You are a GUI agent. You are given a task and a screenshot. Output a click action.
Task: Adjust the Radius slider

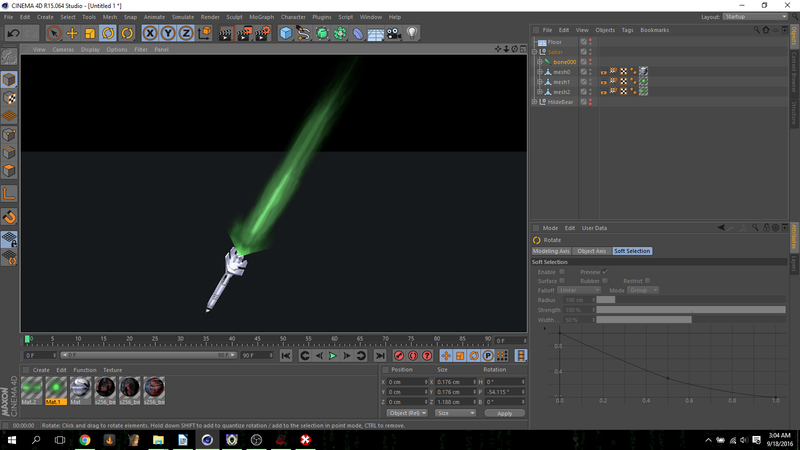tap(691, 300)
